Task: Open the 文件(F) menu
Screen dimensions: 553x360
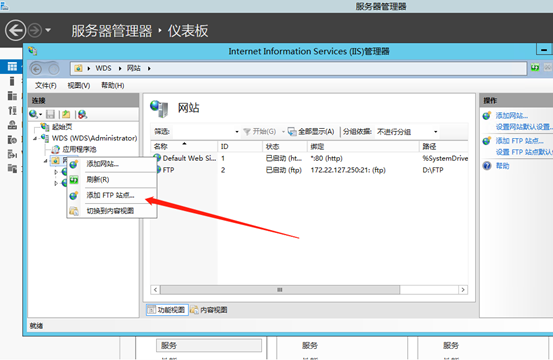Action: click(x=45, y=85)
